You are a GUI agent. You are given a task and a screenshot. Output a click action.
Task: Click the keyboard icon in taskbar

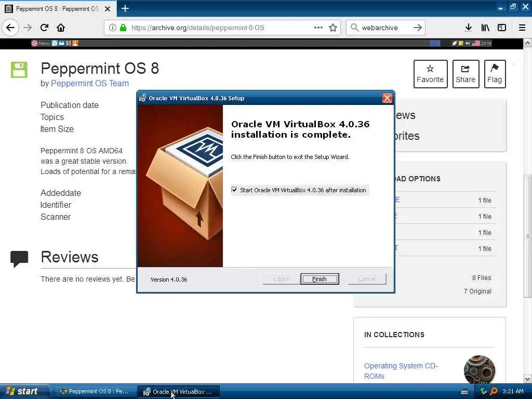(464, 392)
